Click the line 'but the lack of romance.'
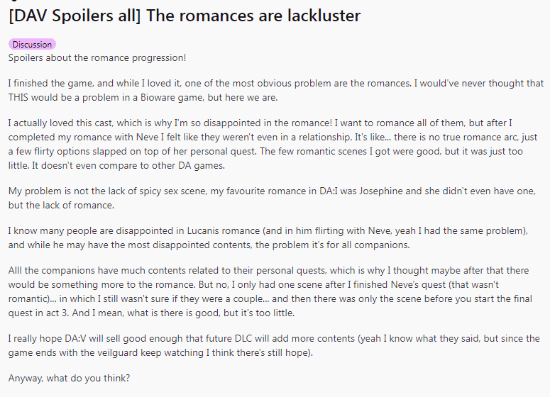This screenshot has height=397, width=550. [x=61, y=205]
